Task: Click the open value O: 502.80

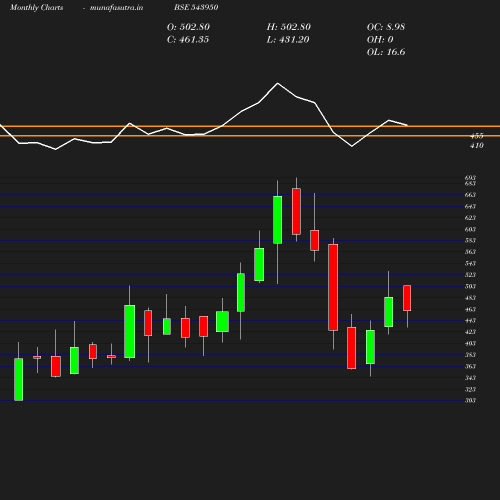Action: pos(188,27)
